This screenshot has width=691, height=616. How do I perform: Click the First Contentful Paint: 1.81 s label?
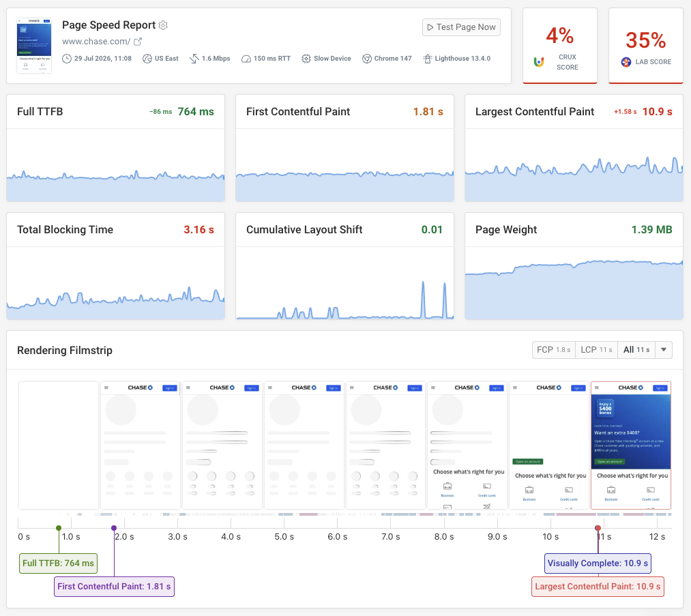coord(114,587)
